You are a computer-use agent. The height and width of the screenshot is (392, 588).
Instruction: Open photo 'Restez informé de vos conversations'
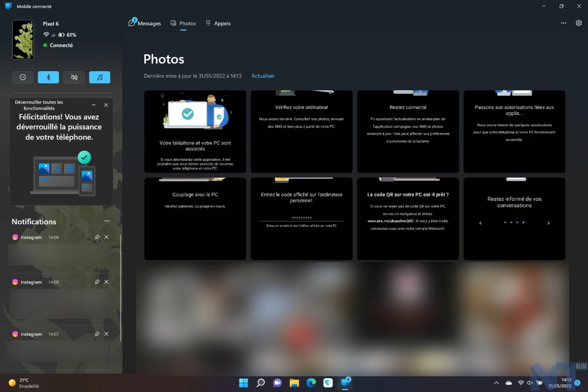[x=514, y=219]
